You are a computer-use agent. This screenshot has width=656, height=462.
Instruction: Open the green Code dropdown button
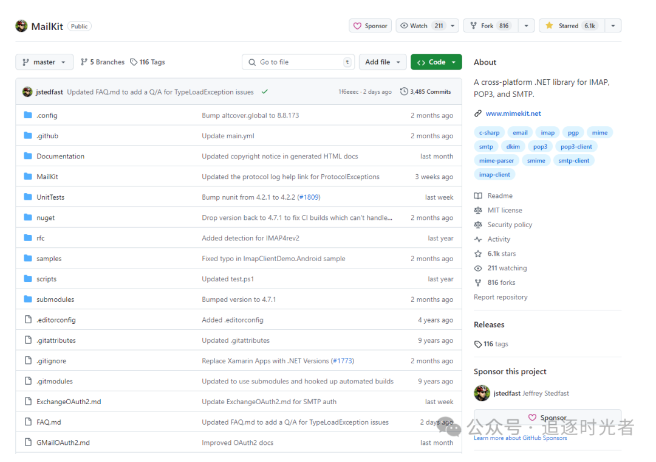coord(436,62)
